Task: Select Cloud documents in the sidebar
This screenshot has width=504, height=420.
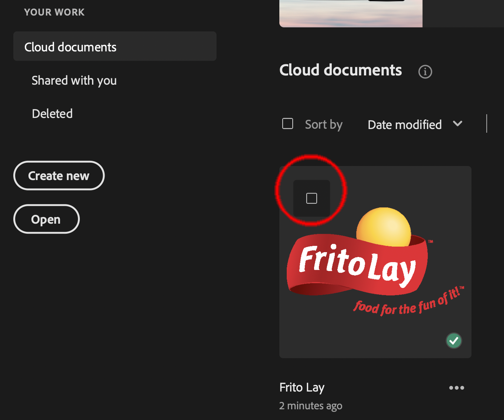Action: (x=70, y=47)
